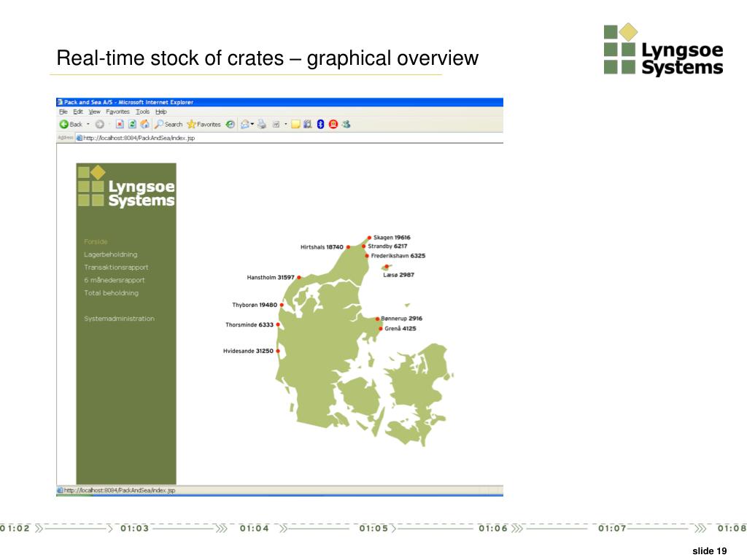Click the Grenå red map marker
The image size is (747, 560).
tap(381, 329)
